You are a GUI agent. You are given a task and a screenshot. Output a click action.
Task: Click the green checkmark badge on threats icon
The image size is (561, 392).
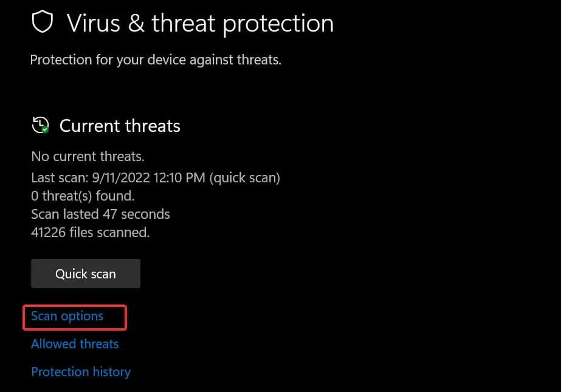pos(45,130)
